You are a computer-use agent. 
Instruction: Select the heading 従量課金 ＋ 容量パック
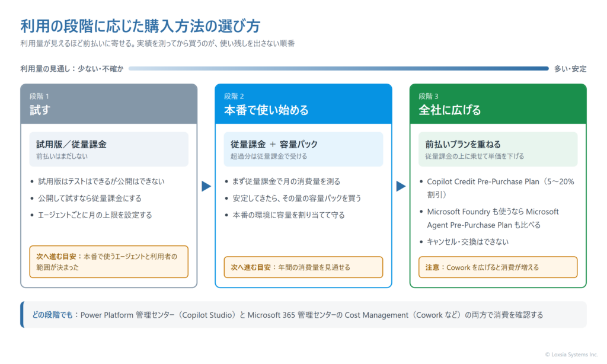(x=274, y=145)
